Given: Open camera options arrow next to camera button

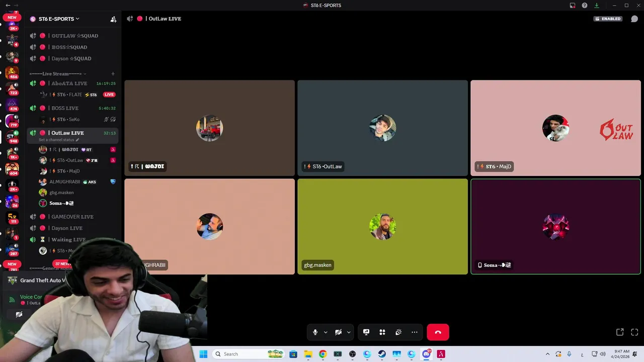Looking at the screenshot, I should point(349,332).
